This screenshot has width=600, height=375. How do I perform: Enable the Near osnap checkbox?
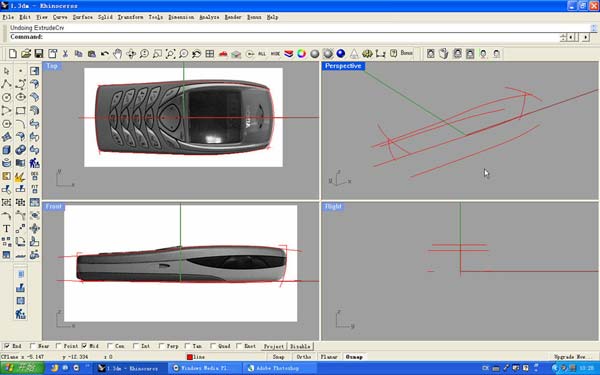coord(33,346)
